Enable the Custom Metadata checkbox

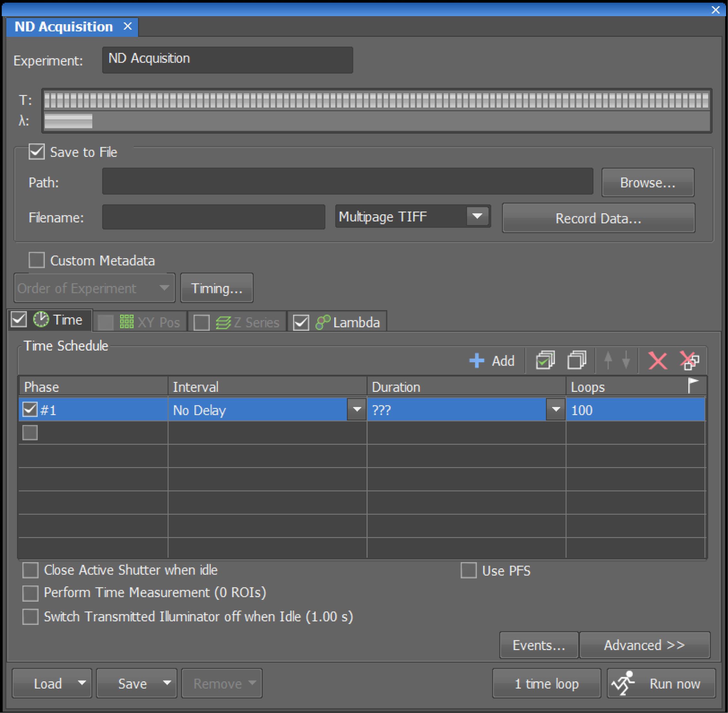pos(37,260)
